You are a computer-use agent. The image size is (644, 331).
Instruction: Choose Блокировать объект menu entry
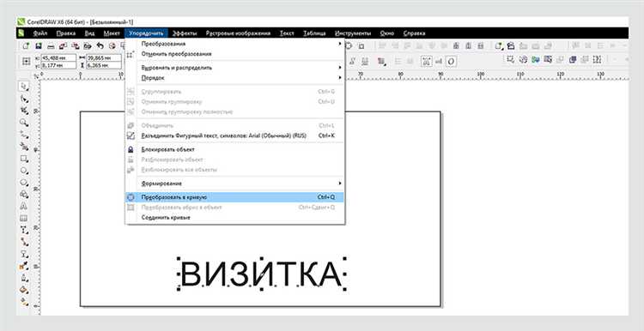[x=234, y=150]
